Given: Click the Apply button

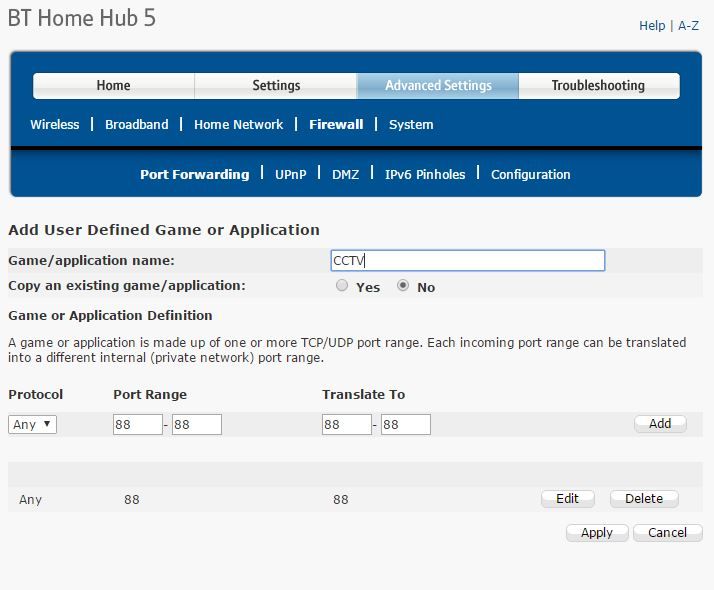Looking at the screenshot, I should pyautogui.click(x=597, y=533).
